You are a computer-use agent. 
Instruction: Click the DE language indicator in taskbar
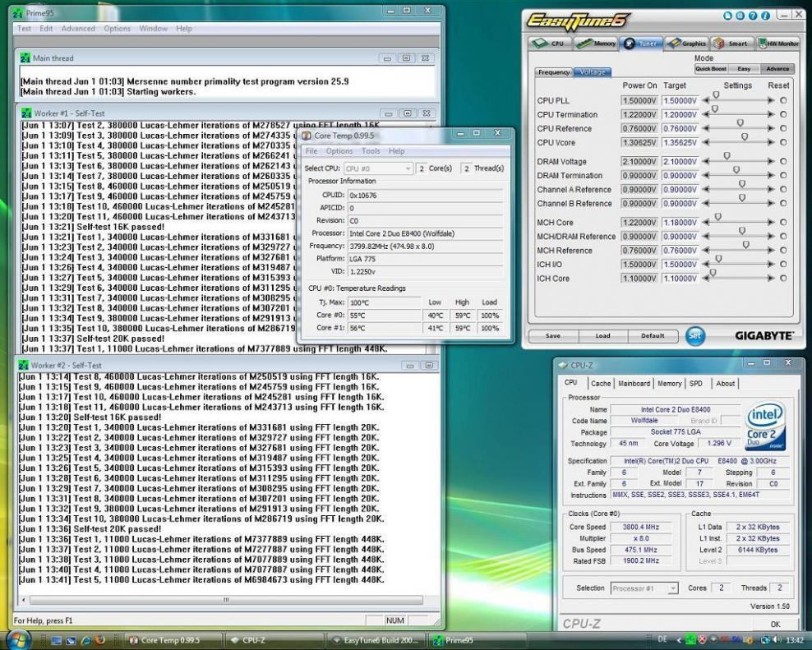point(662,639)
